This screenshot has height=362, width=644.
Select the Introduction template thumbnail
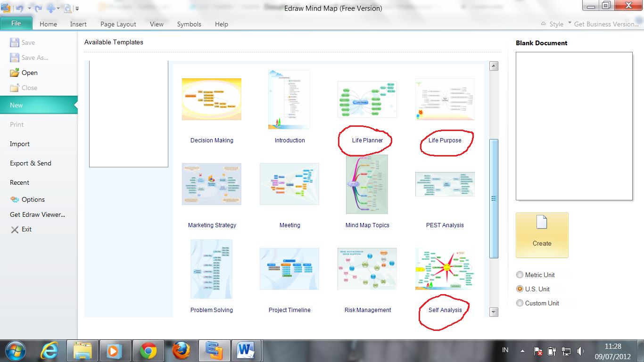(289, 99)
